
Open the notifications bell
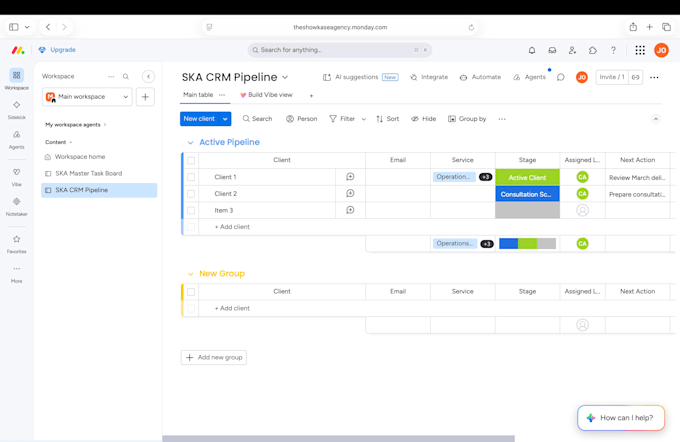532,50
